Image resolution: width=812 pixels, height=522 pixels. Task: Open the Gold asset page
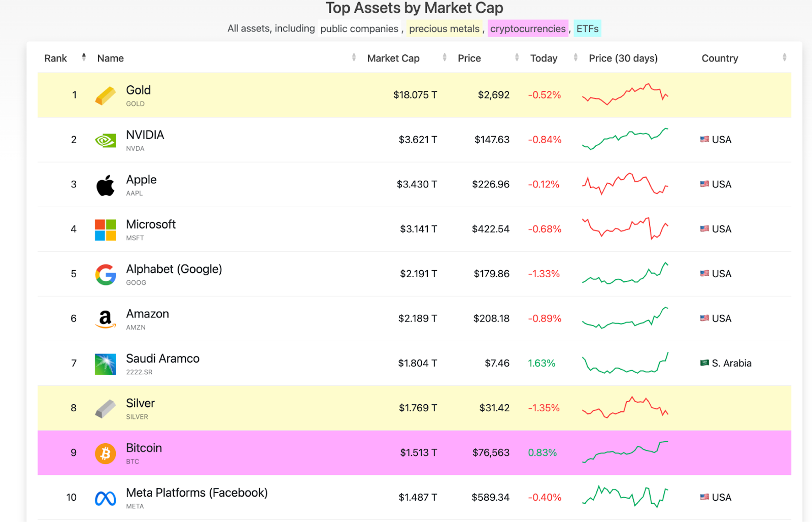click(x=138, y=90)
